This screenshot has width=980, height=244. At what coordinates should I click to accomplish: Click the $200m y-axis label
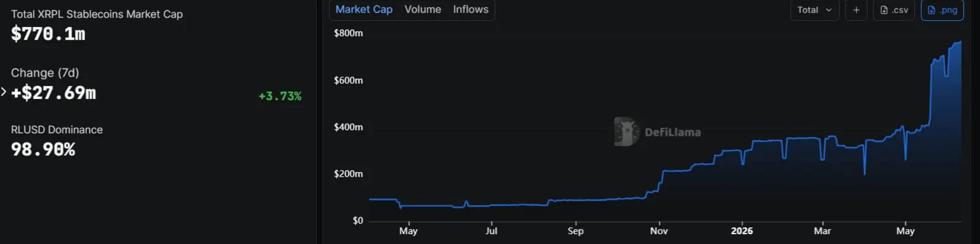[x=348, y=174]
